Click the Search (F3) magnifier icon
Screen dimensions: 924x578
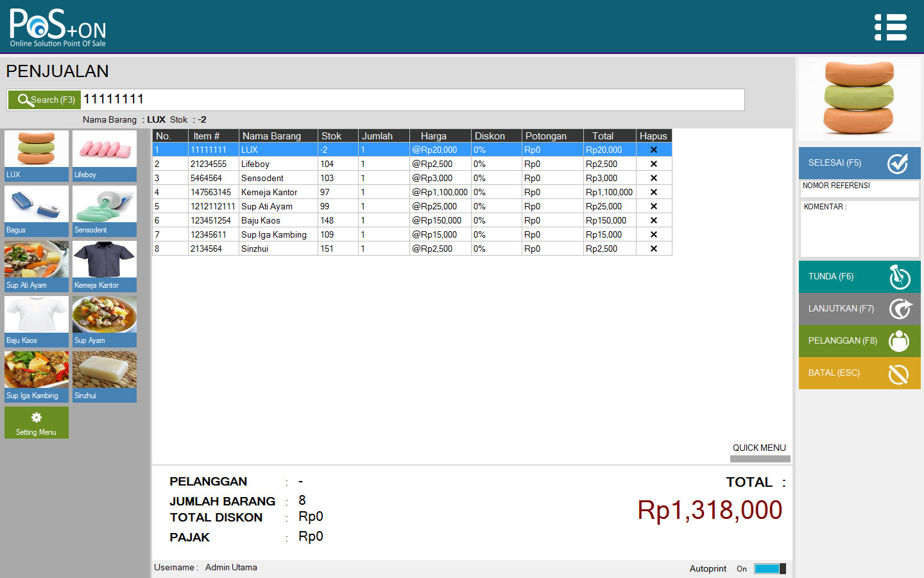pos(24,100)
